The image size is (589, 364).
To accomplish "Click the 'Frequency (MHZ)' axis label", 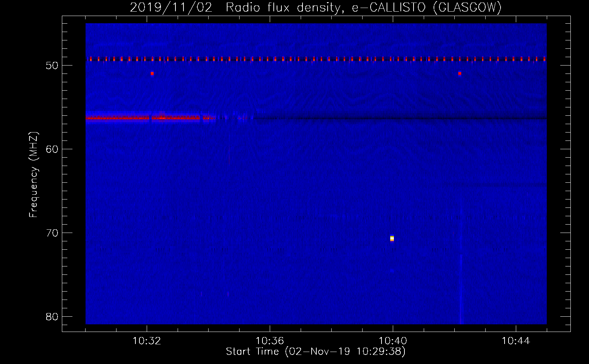I will (33, 175).
